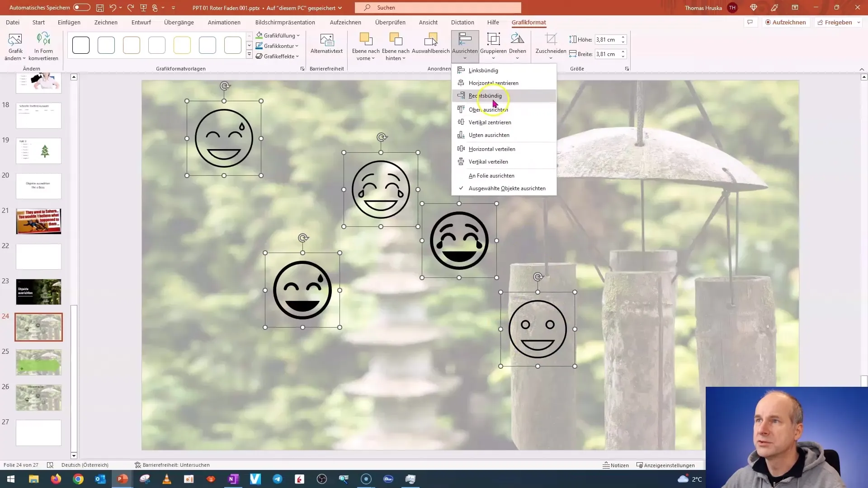Open OneNote from the taskbar

pyautogui.click(x=233, y=479)
